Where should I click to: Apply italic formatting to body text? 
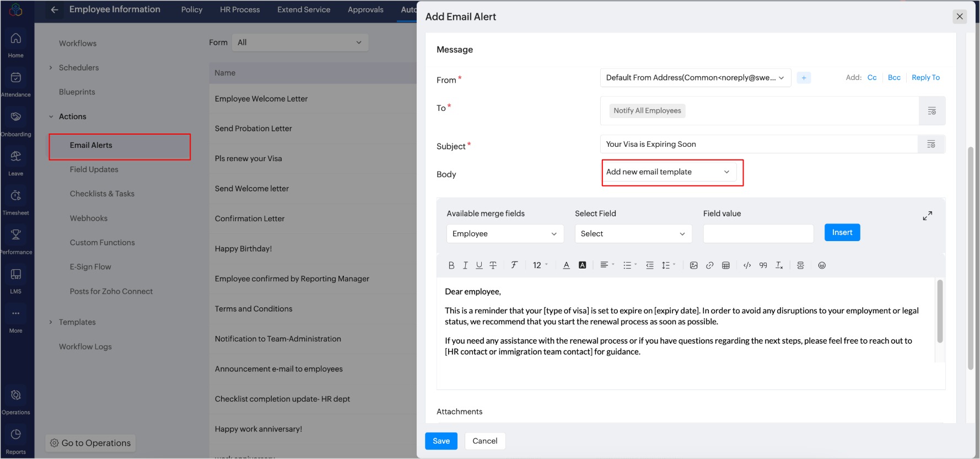[465, 265]
